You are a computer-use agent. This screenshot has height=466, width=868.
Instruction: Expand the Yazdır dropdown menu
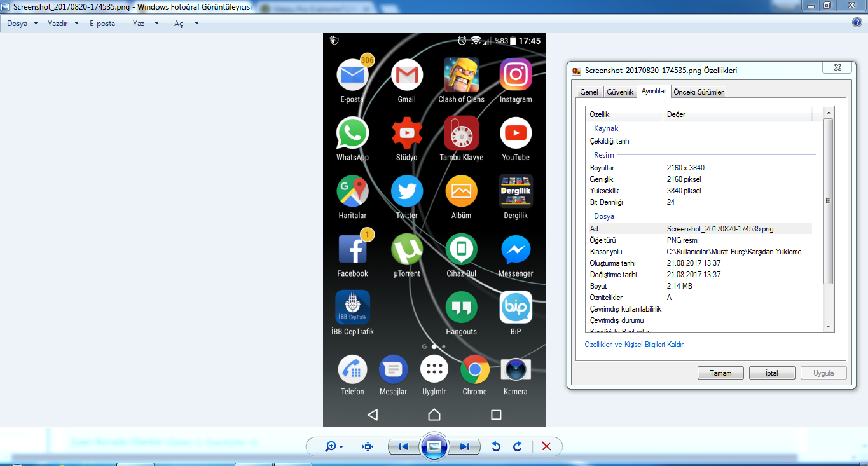(63, 24)
